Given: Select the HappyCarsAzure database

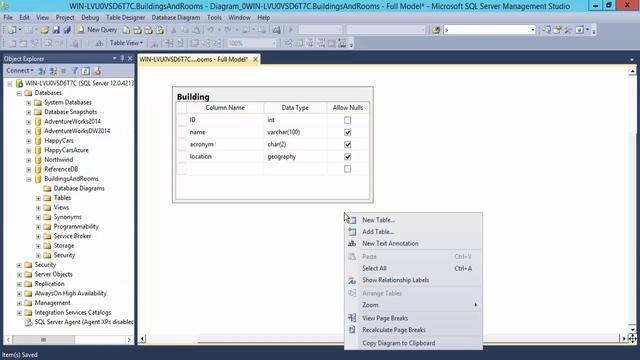Looking at the screenshot, I should click(x=66, y=150).
